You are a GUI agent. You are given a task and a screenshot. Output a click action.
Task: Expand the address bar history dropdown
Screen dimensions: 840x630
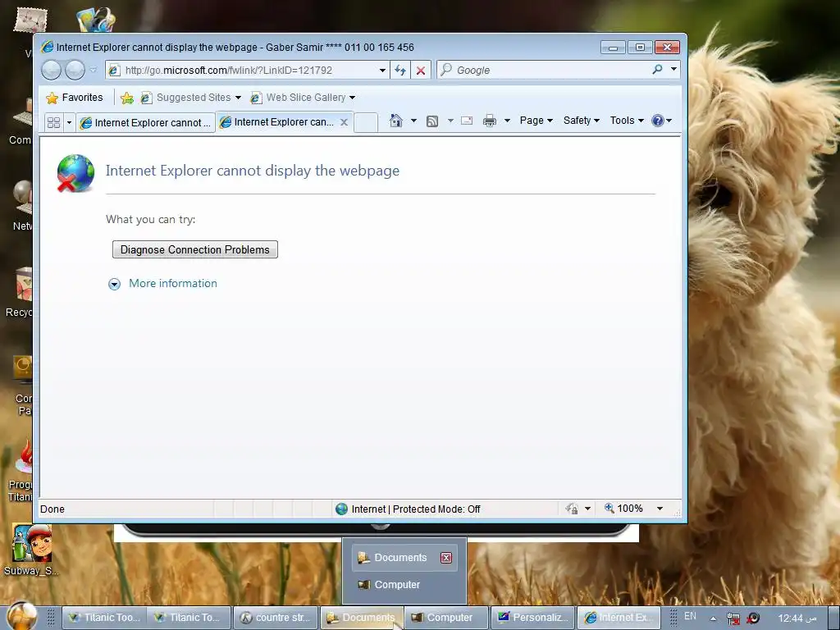(382, 71)
